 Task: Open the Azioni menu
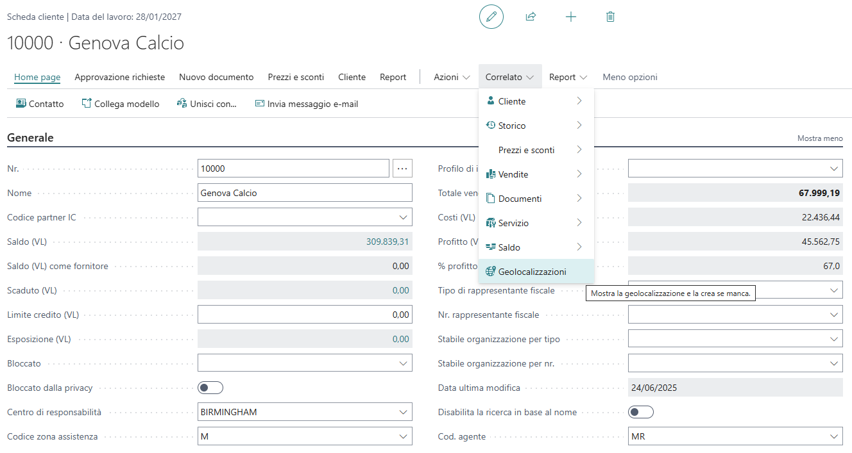pyautogui.click(x=452, y=77)
